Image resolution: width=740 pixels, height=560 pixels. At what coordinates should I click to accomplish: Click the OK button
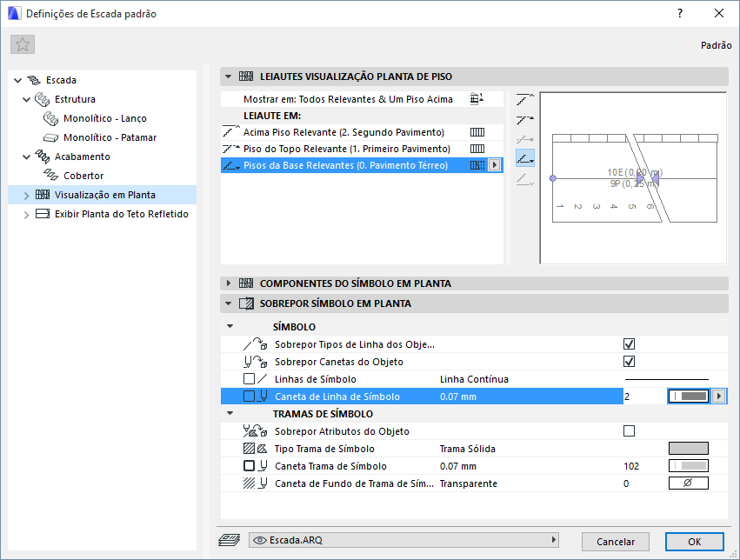(x=695, y=542)
